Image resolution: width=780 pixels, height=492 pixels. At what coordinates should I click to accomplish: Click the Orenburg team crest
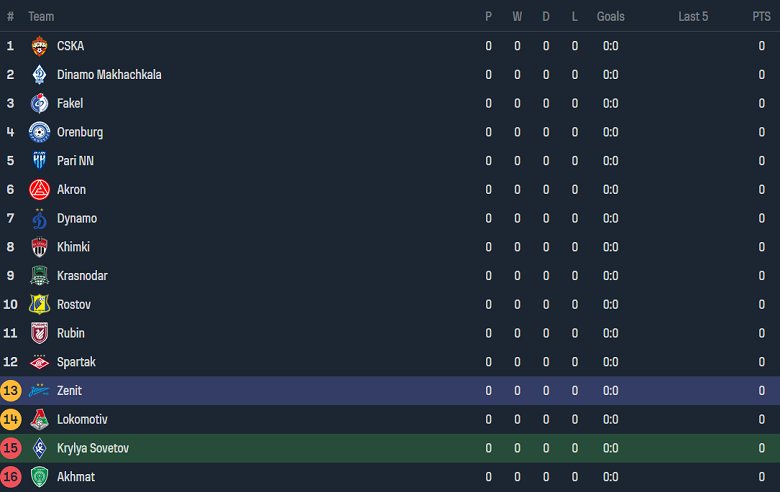coord(39,132)
